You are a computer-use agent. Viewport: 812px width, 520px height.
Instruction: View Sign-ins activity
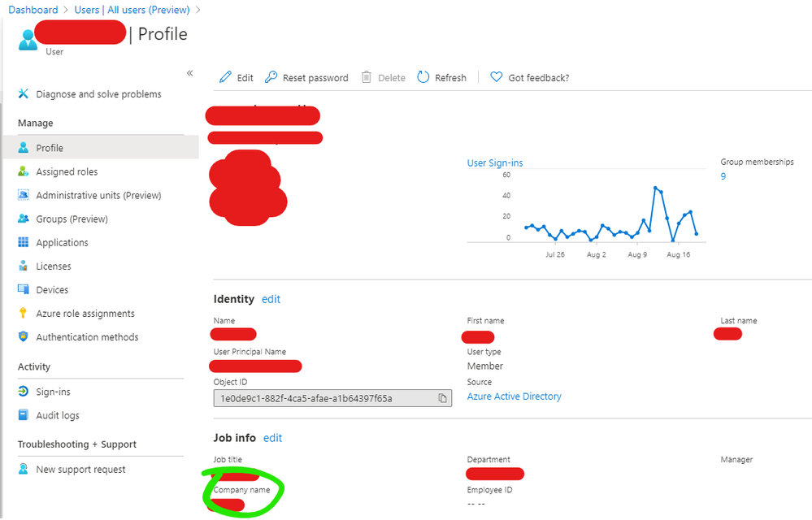click(x=53, y=392)
